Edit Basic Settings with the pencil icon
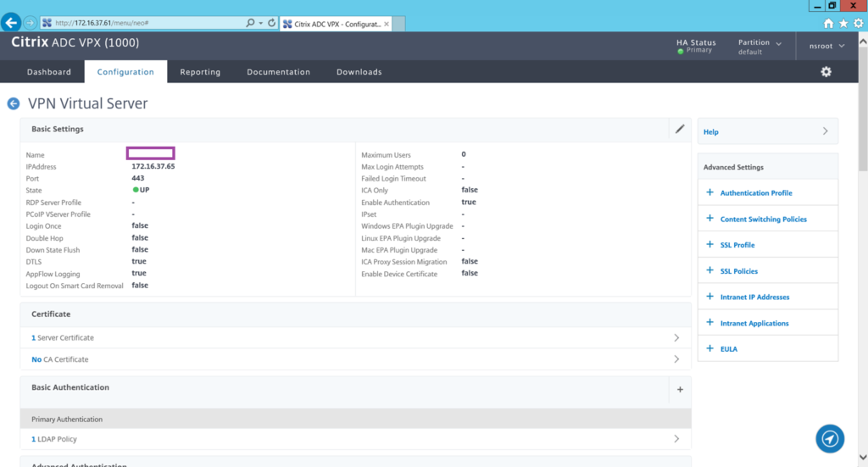The width and height of the screenshot is (868, 467). coord(680,129)
